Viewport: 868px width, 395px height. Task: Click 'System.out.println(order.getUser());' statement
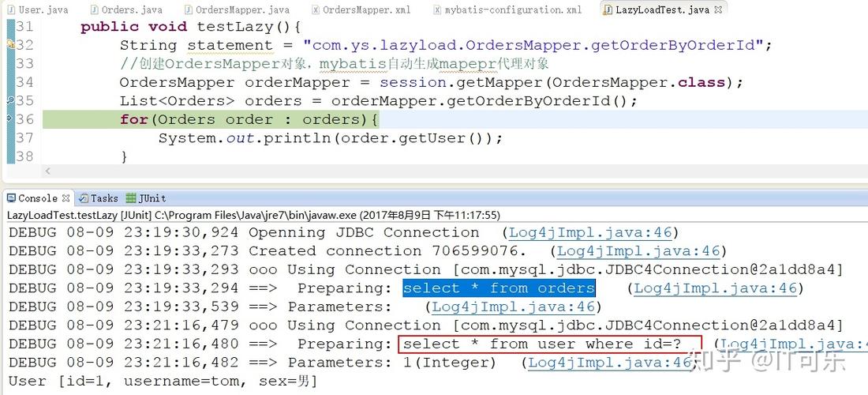[x=330, y=138]
